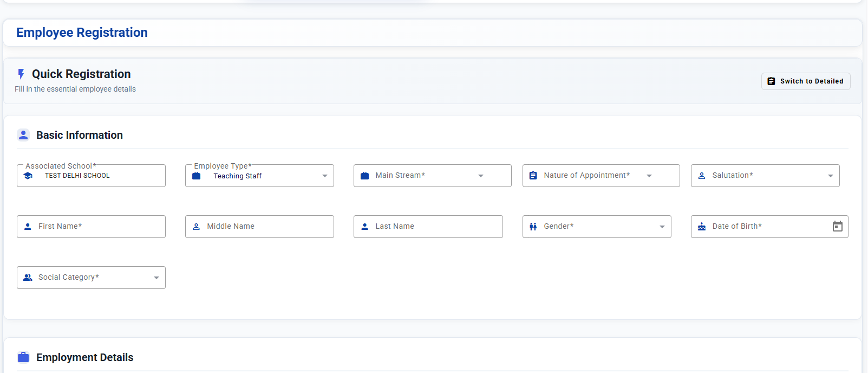Click the lightning bolt Quick Registration icon
Viewport: 868px width, 373px height.
coord(21,74)
